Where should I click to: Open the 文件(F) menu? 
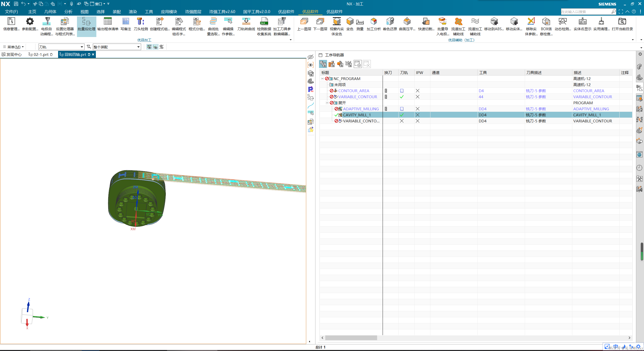click(11, 12)
